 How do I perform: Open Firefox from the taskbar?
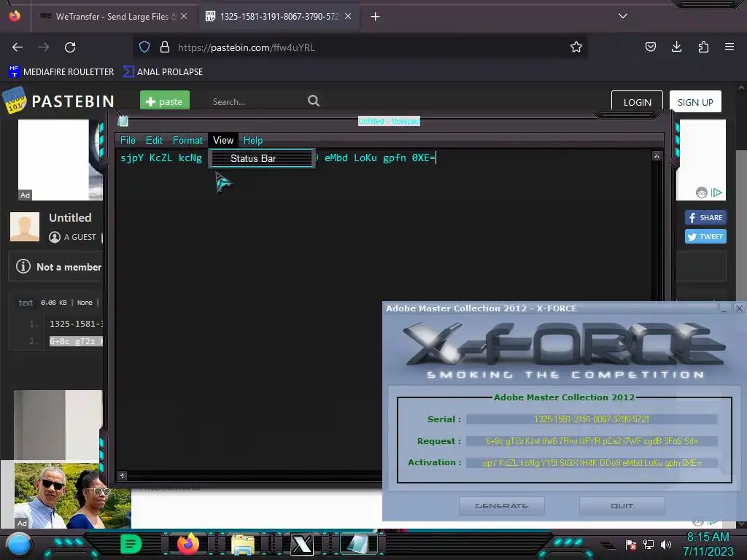(x=187, y=544)
